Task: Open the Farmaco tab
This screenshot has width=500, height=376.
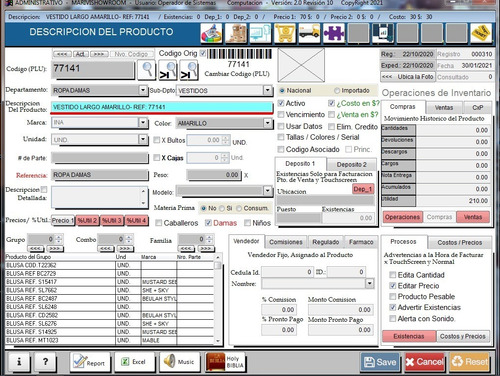Action: pyautogui.click(x=361, y=242)
